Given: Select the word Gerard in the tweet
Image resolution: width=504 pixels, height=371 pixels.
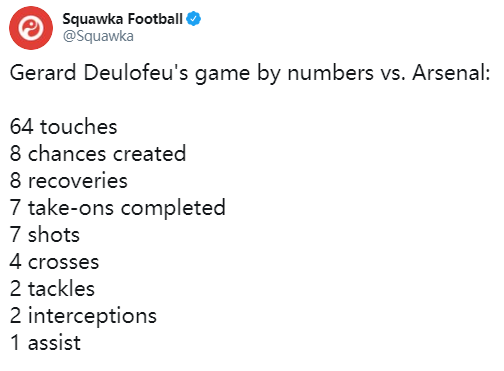Looking at the screenshot, I should 43,73.
